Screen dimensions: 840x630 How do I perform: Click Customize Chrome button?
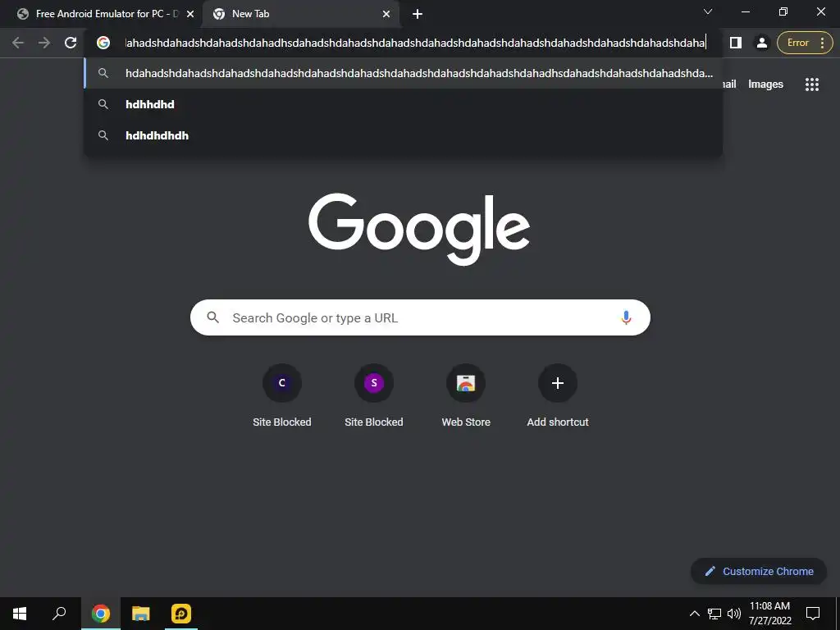pyautogui.click(x=759, y=571)
